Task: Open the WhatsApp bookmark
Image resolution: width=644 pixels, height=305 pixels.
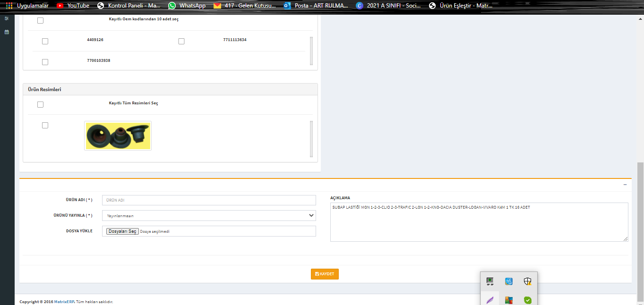Action: coord(187,6)
